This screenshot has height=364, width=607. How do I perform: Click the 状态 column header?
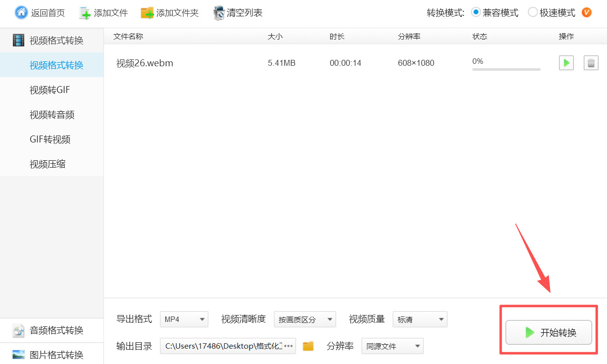click(480, 36)
